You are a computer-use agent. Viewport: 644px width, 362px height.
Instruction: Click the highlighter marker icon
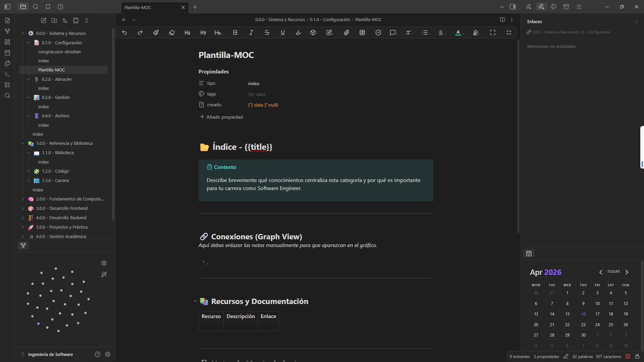point(298,33)
